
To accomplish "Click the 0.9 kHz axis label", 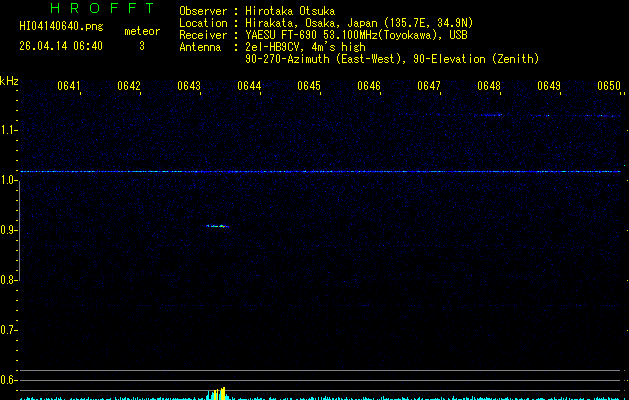I will pos(7,230).
